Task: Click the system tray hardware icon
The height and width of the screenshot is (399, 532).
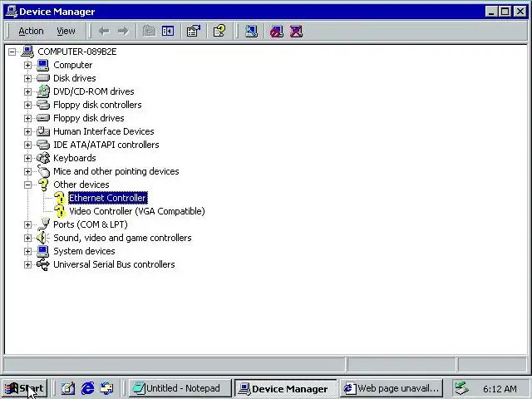Action: (462, 388)
